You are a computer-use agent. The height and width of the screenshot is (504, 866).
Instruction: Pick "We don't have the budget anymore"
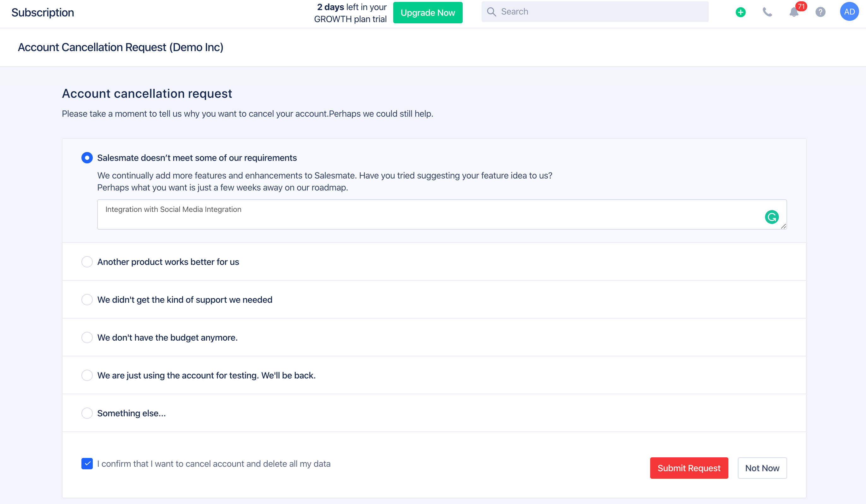coord(87,337)
